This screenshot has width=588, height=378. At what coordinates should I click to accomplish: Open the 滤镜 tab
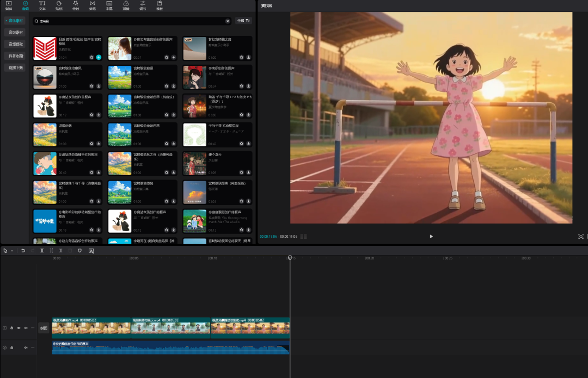[126, 5]
